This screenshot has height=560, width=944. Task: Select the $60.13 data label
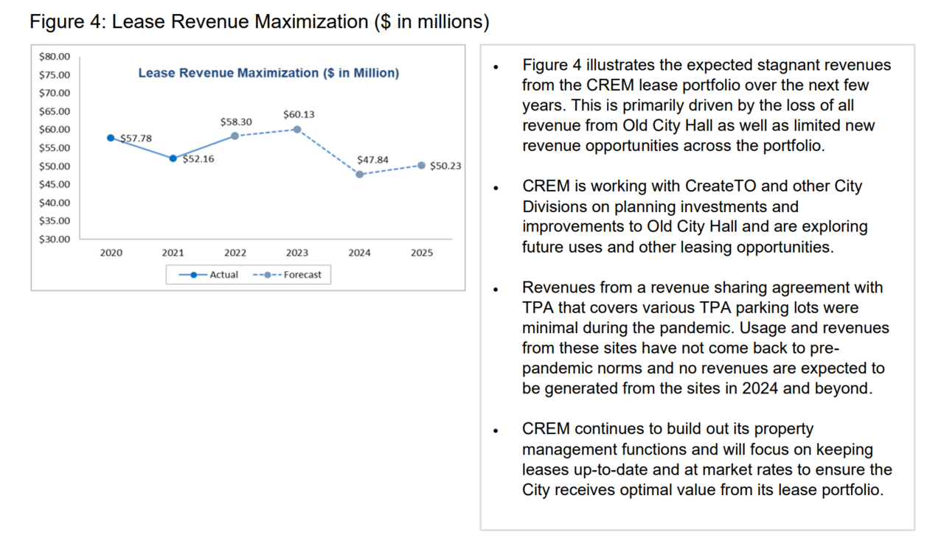click(299, 115)
